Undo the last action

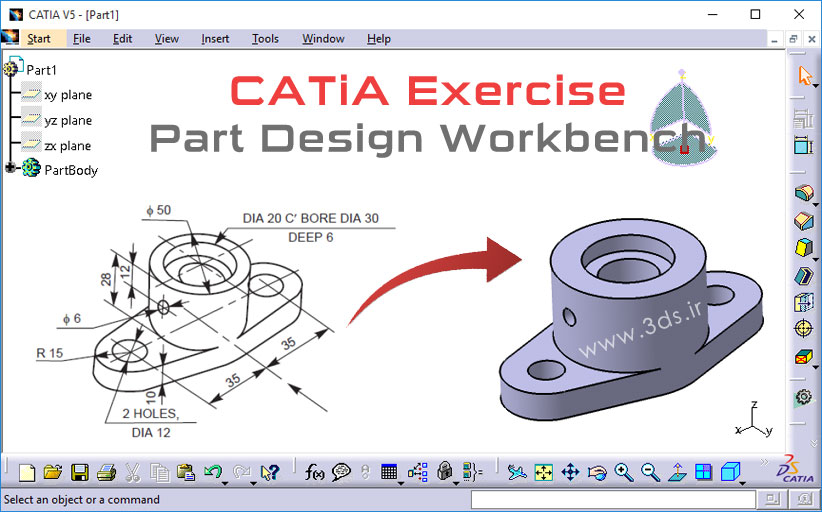pos(212,472)
